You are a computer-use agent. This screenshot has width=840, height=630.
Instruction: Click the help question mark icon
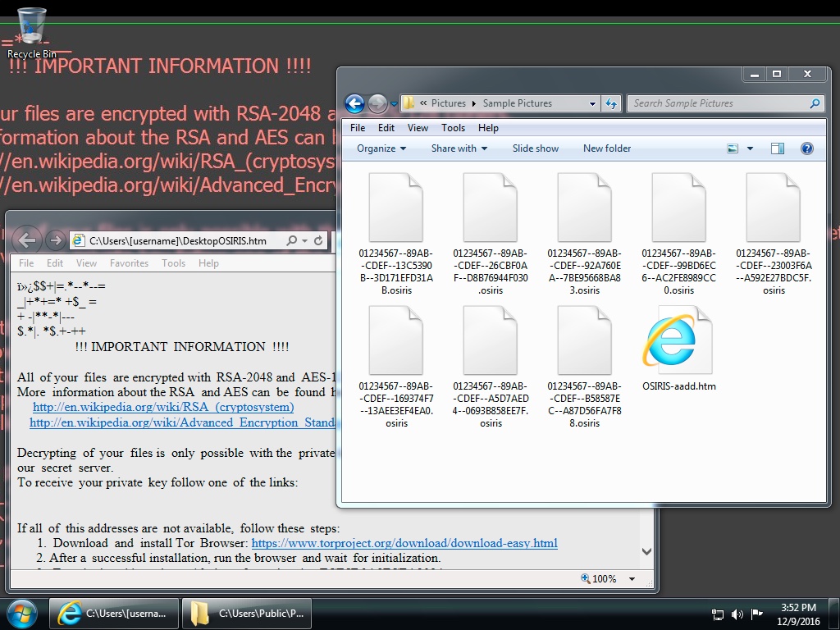point(806,148)
